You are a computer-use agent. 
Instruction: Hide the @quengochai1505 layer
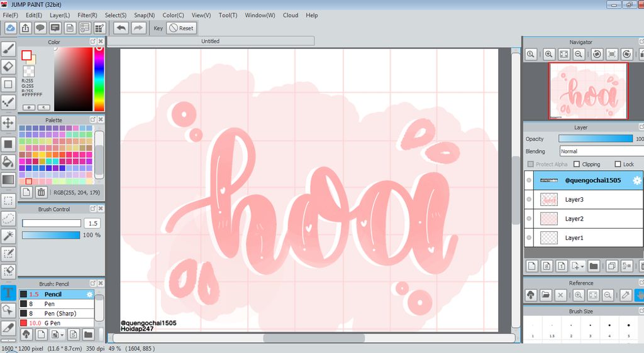(x=529, y=180)
